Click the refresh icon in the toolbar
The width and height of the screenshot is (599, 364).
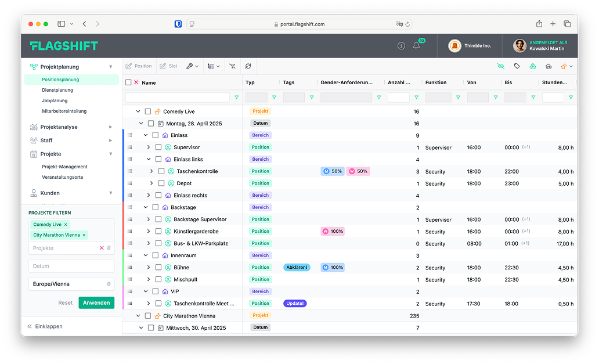coord(248,66)
